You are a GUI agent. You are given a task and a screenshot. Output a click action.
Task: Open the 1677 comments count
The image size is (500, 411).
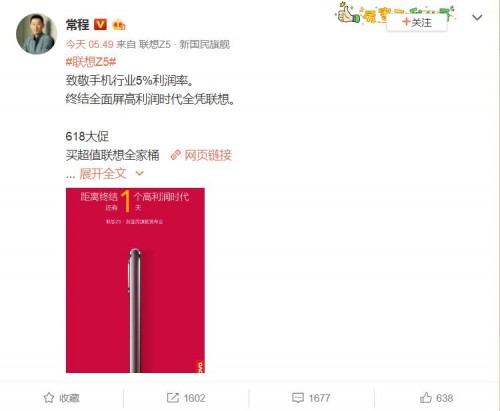(319, 398)
